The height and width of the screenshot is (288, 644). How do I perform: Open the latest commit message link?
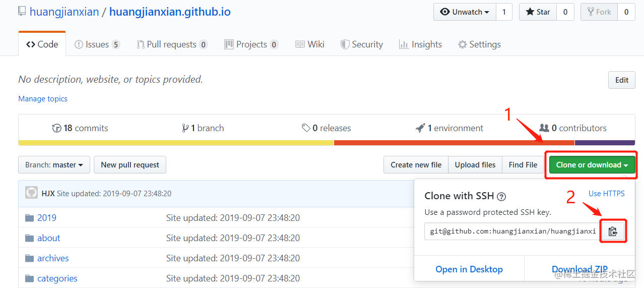114,194
